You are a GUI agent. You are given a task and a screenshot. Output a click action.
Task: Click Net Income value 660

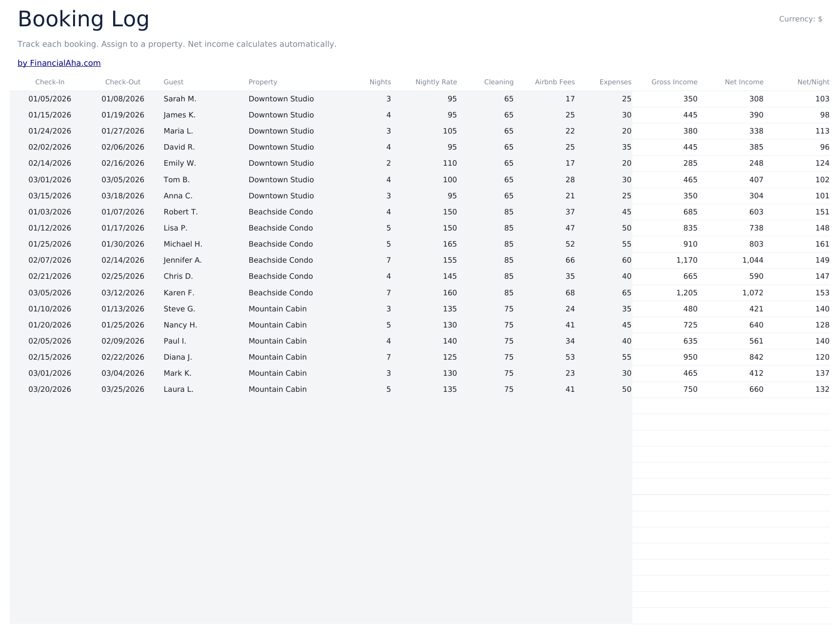pyautogui.click(x=756, y=389)
